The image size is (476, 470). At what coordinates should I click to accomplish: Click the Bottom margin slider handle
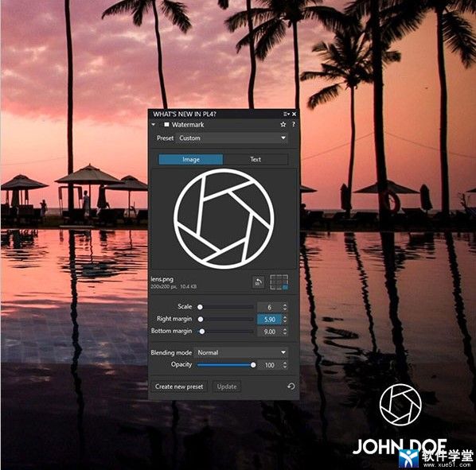point(202,332)
